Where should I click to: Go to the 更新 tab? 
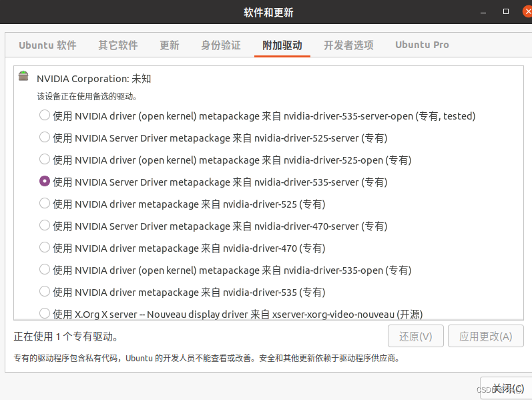[170, 45]
